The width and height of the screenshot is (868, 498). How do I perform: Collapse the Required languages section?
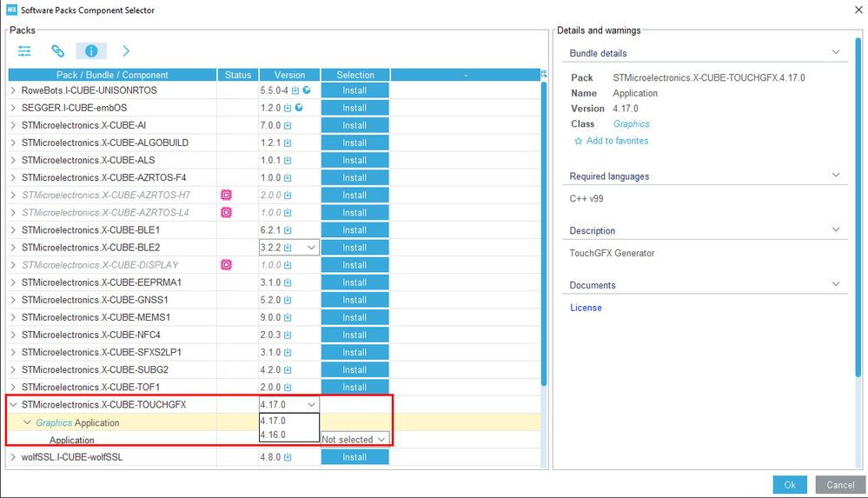pyautogui.click(x=836, y=175)
